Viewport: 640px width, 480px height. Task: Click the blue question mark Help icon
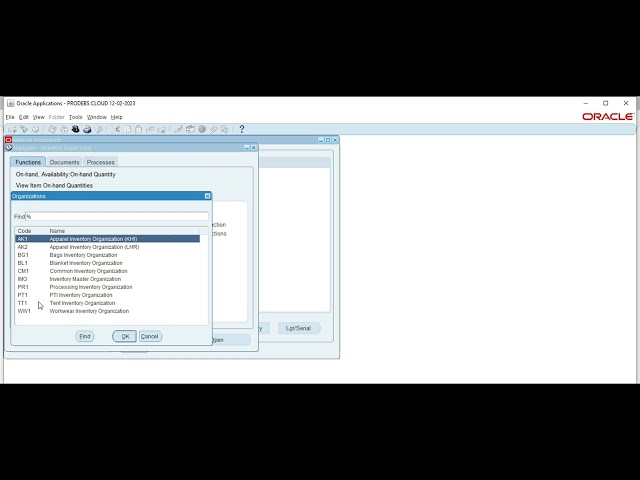[242, 129]
